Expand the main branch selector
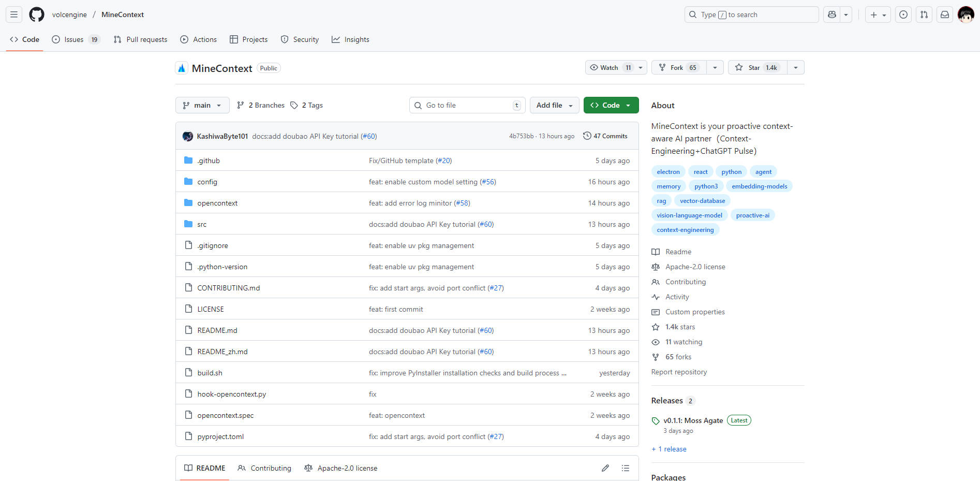Viewport: 980px width, 481px height. click(x=202, y=105)
